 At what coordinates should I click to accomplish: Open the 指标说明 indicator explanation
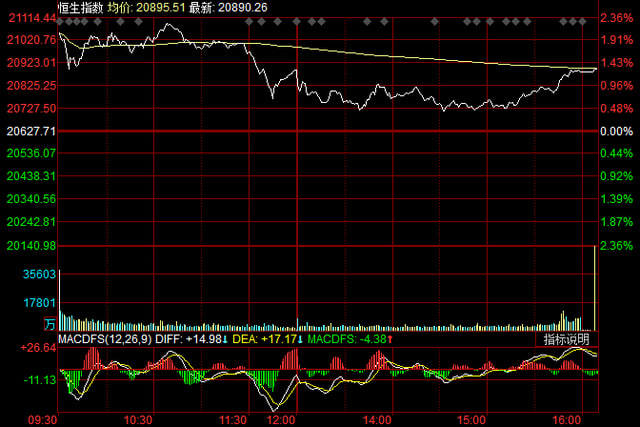coord(567,340)
